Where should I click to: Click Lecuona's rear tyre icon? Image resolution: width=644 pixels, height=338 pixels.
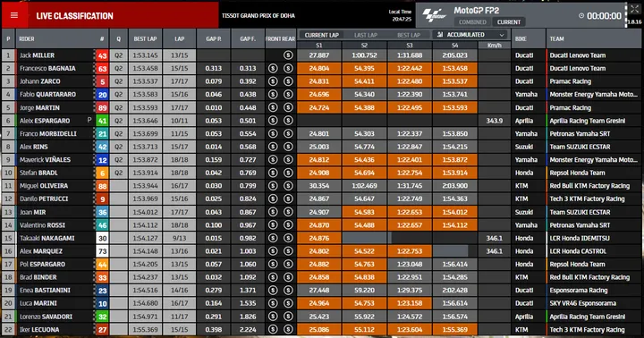click(x=288, y=329)
